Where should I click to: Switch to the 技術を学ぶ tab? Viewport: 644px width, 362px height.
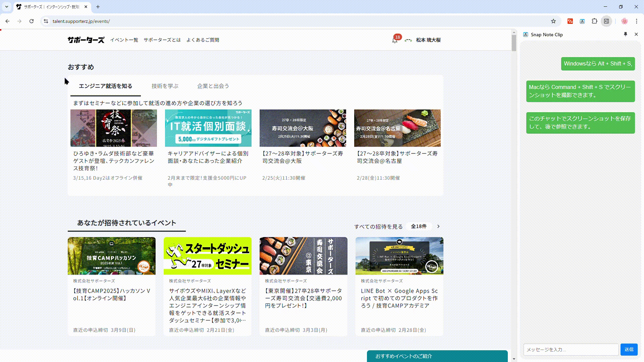tap(165, 86)
